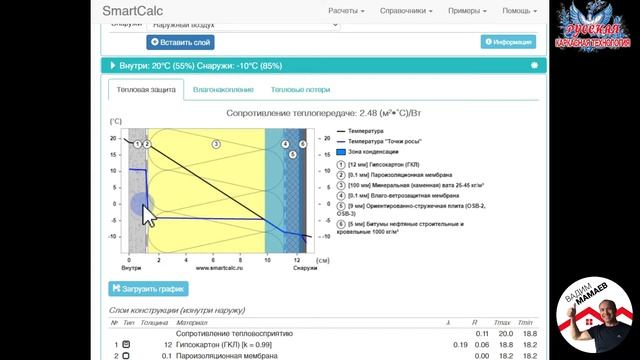Click the Зона конденсации blue legend swatch
This screenshot has width=640, height=360.
341,152
